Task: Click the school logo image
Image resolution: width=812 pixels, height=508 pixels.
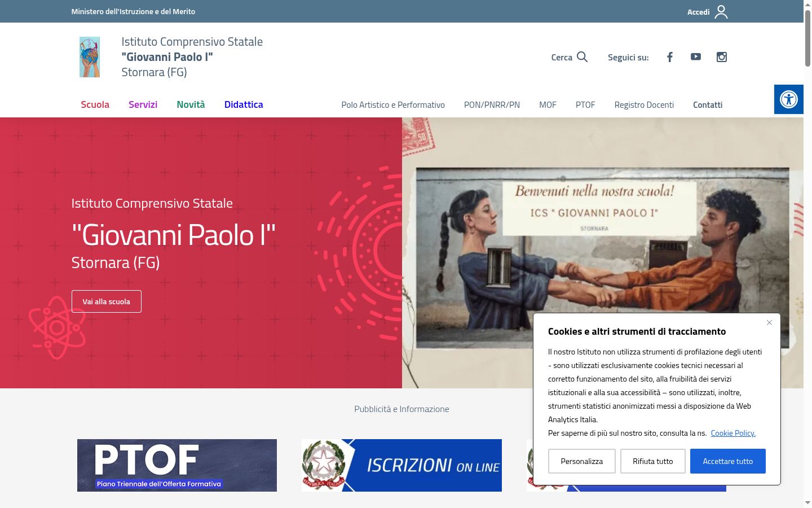Action: pyautogui.click(x=90, y=57)
